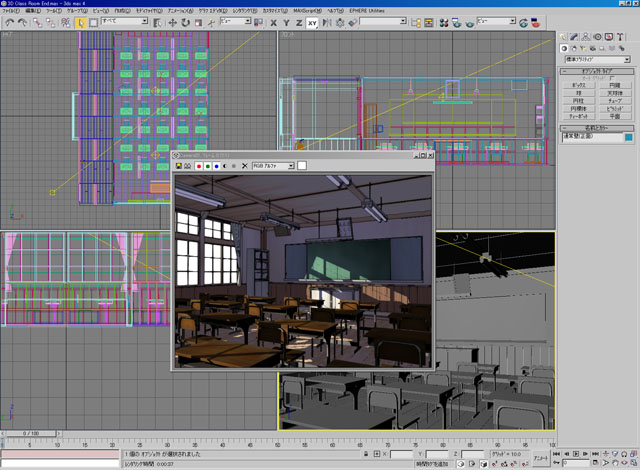Activate the highlighted Select Object arrow tool
This screenshot has width=640, height=470.
80,23
